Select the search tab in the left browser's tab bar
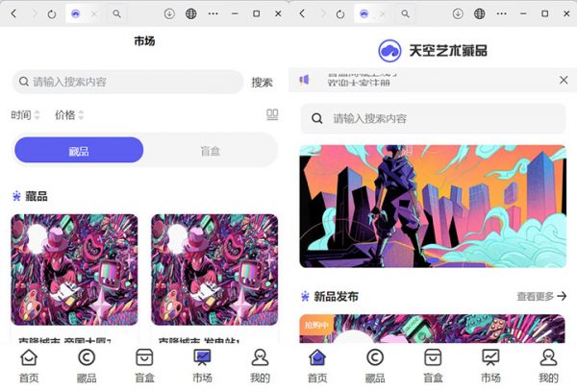 pos(116,14)
